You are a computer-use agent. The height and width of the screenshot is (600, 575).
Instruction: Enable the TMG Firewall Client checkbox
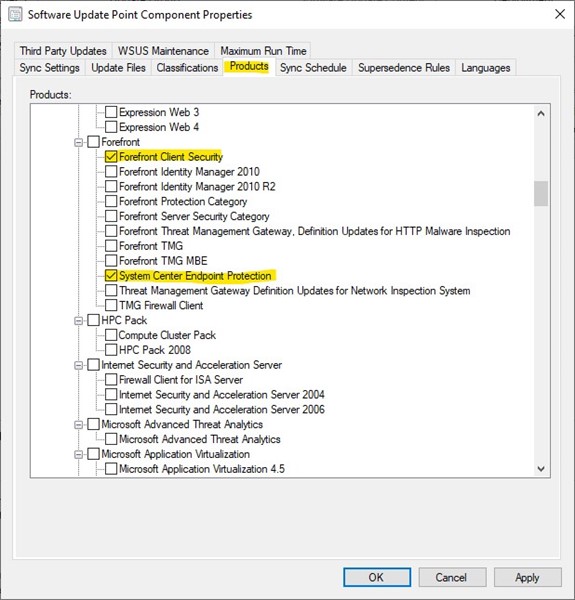tap(111, 305)
